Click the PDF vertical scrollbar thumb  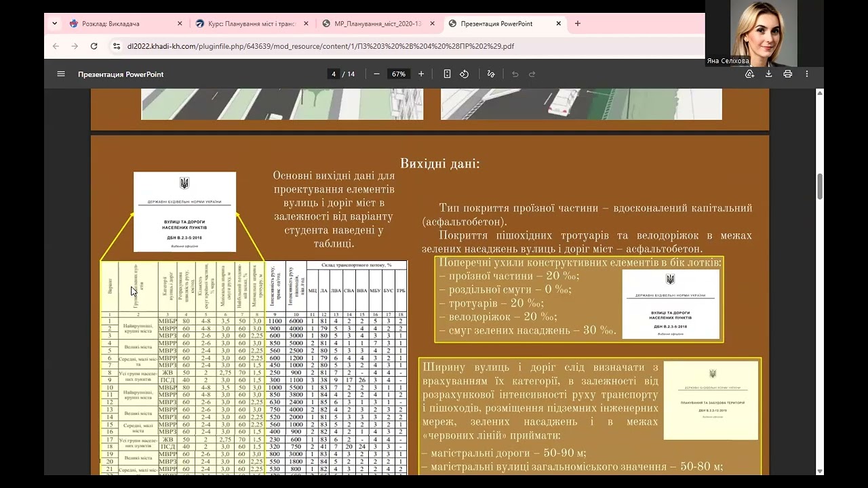(820, 186)
